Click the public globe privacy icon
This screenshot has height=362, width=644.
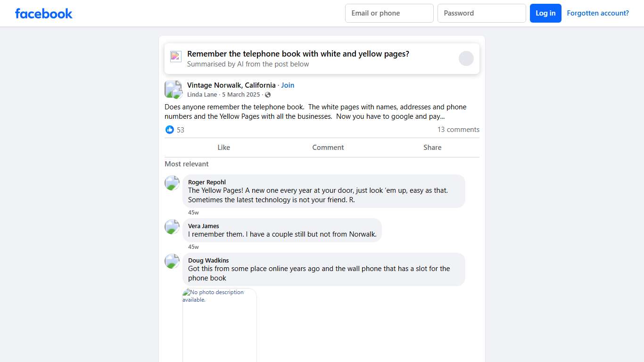[x=268, y=95]
